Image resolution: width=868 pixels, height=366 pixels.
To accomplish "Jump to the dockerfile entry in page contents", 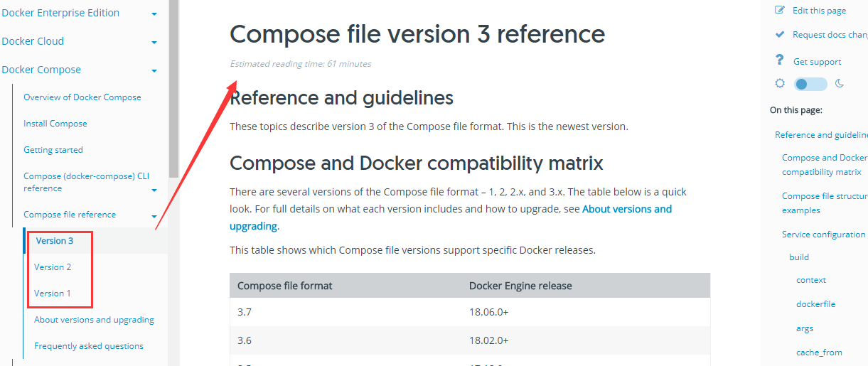I will [815, 304].
